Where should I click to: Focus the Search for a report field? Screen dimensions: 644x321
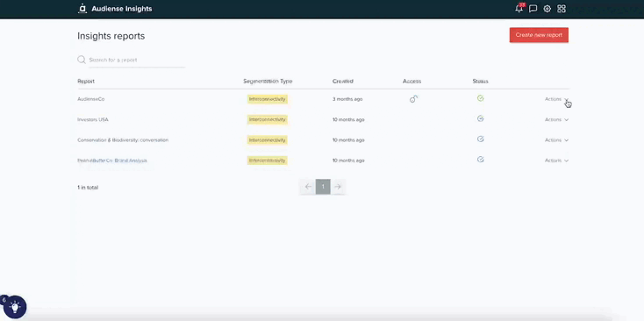(136, 60)
